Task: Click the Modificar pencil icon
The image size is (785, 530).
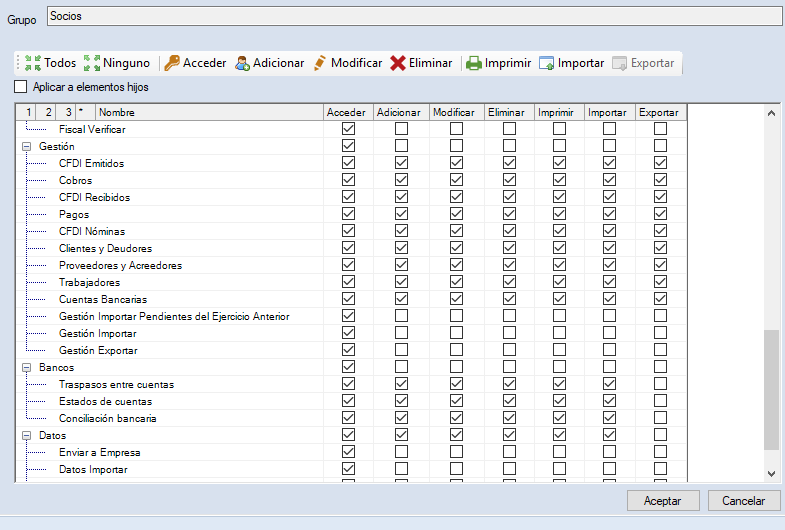Action: (x=320, y=63)
